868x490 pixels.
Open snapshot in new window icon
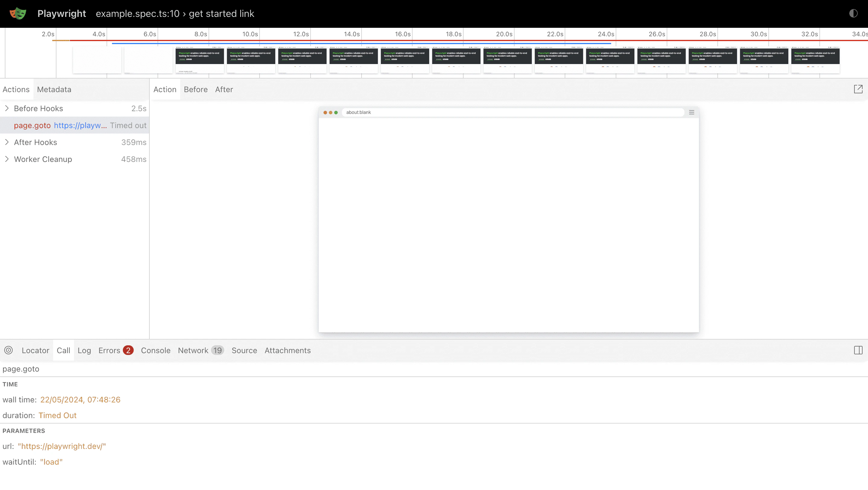click(x=858, y=89)
